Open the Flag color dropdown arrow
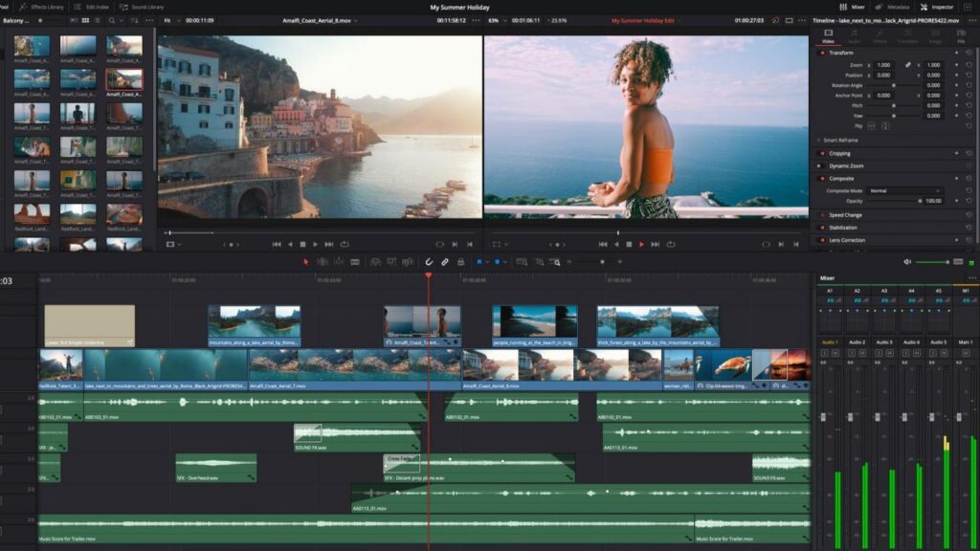The height and width of the screenshot is (551, 980). click(487, 262)
